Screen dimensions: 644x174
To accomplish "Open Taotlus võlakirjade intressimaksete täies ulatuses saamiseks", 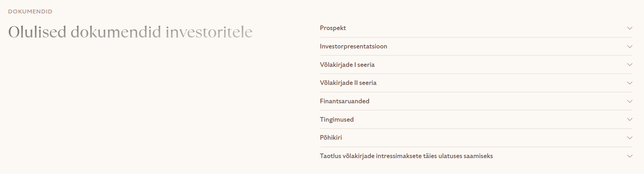I will pyautogui.click(x=476, y=156).
